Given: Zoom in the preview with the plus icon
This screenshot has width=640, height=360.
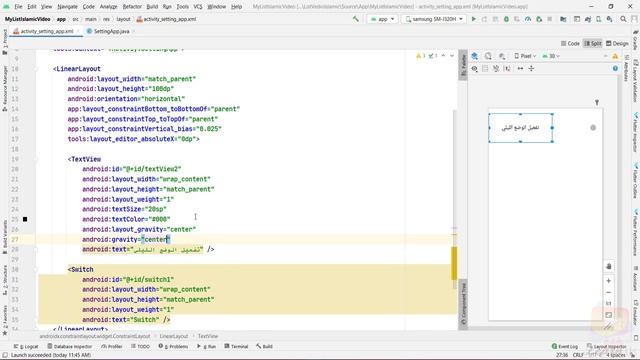Looking at the screenshot, I should pyautogui.click(x=609, y=281).
